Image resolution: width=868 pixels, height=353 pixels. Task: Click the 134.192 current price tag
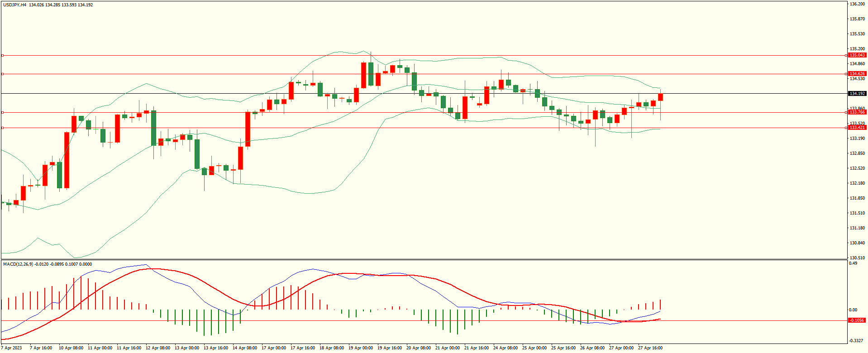click(857, 94)
